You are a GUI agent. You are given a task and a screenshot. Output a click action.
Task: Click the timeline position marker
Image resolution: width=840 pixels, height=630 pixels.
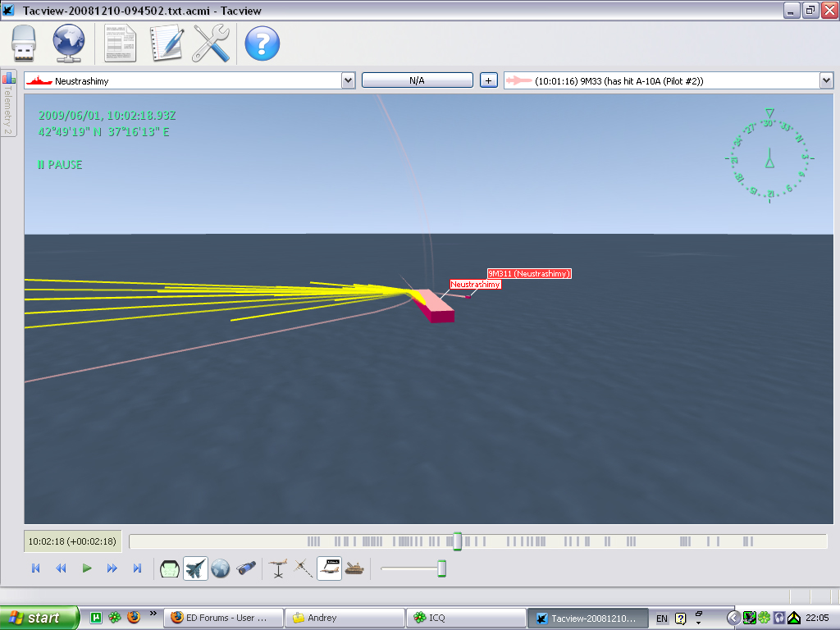pyautogui.click(x=457, y=541)
